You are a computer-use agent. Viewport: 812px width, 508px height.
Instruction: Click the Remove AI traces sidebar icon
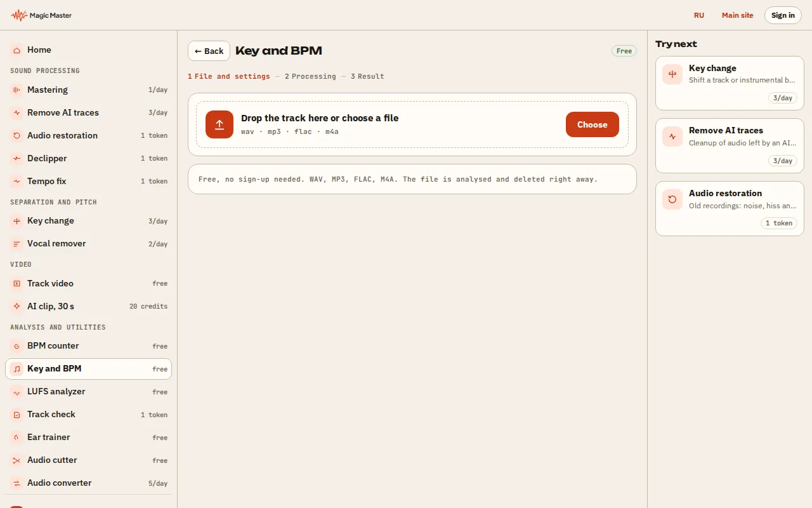click(16, 113)
